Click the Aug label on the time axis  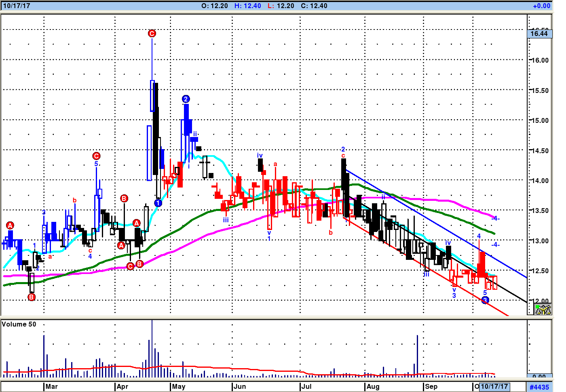(373, 387)
